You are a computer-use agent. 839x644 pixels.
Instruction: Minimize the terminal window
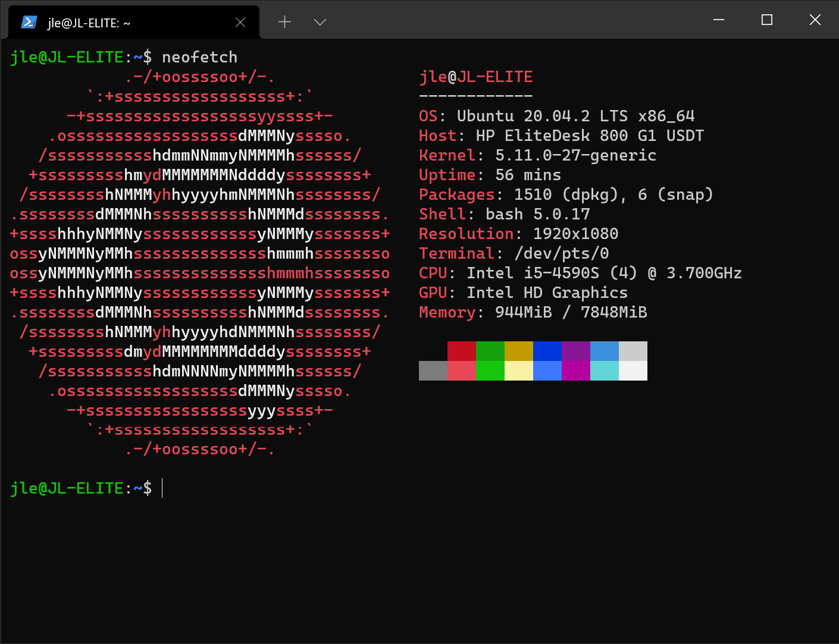click(719, 20)
